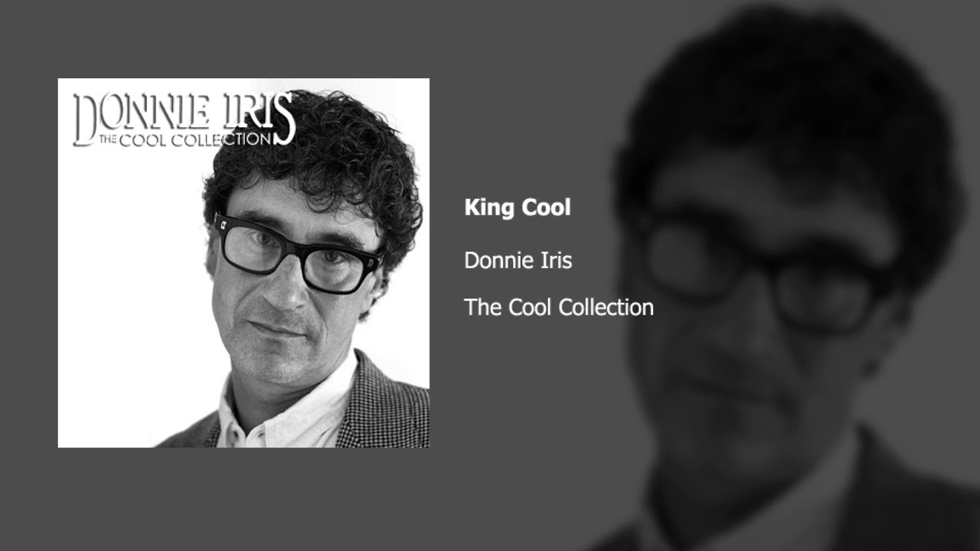Click the blurred dark hair in the background image
The image size is (980, 551).
(x=789, y=107)
